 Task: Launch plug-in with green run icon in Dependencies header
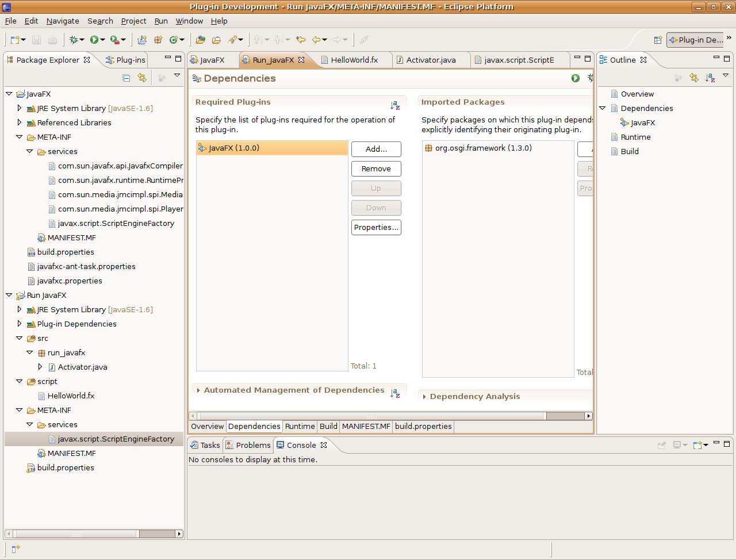tap(576, 78)
